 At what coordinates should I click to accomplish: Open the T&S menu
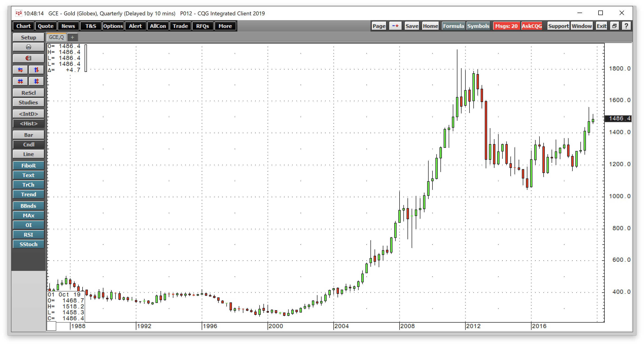coord(91,26)
